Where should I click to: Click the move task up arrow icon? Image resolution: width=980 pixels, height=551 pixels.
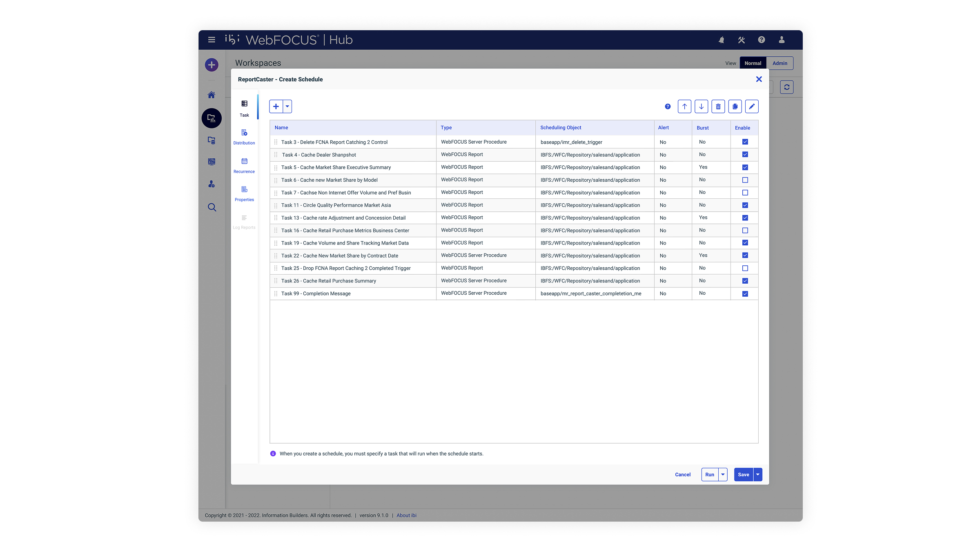684,107
